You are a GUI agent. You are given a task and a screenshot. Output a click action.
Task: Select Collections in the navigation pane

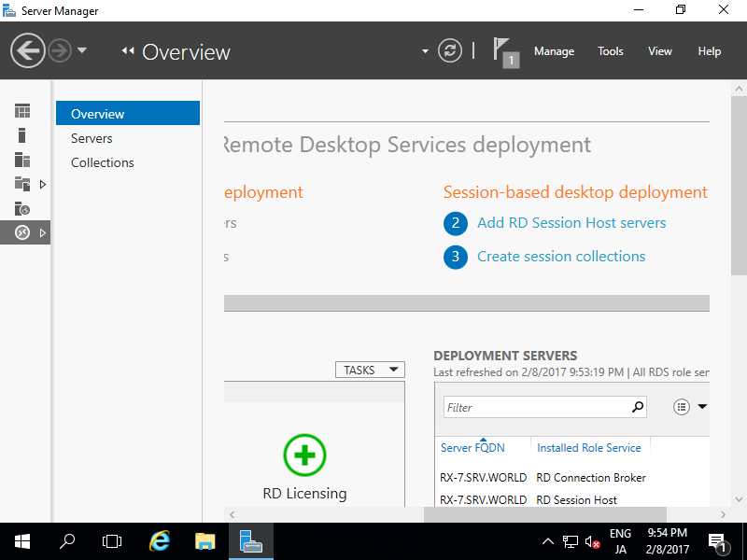[x=103, y=162]
